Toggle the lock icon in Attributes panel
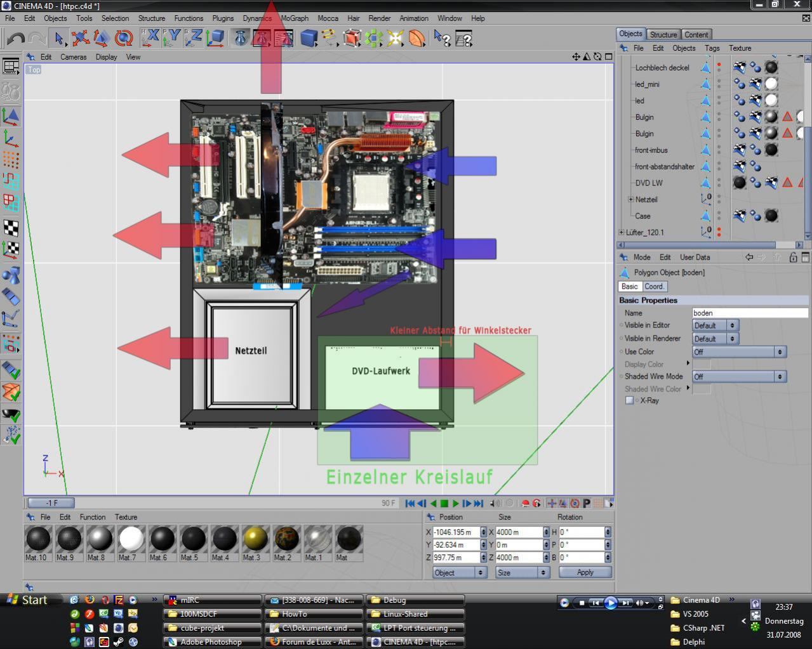The width and height of the screenshot is (812, 649). click(793, 257)
